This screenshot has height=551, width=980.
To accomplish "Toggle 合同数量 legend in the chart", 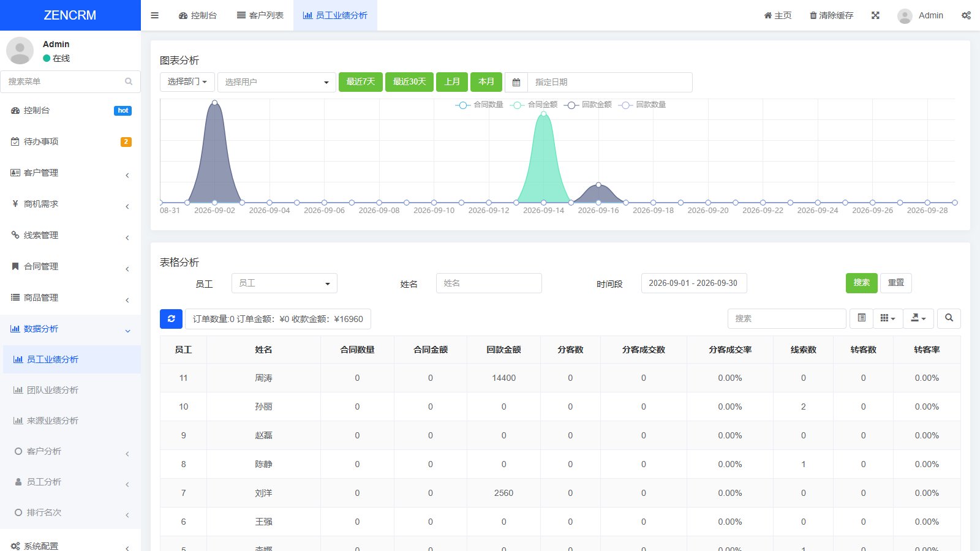I will click(479, 105).
